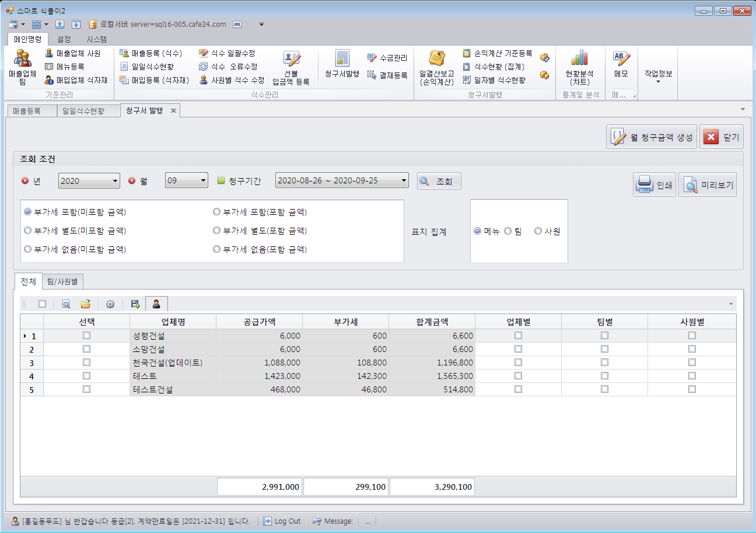The height and width of the screenshot is (533, 756).
Task: Open 일결산보고 (손익계산)
Action: click(436, 68)
